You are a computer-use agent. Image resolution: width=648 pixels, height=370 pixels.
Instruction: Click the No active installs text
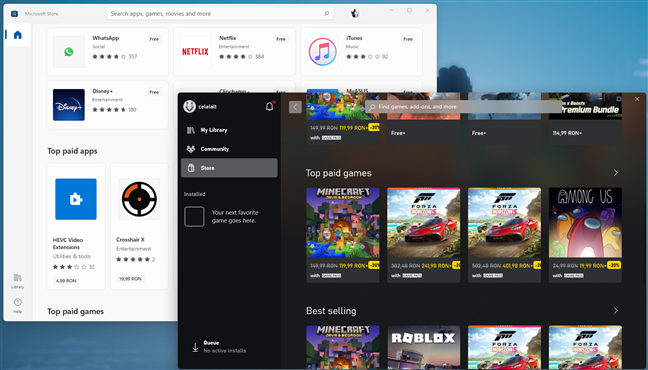[x=224, y=351]
